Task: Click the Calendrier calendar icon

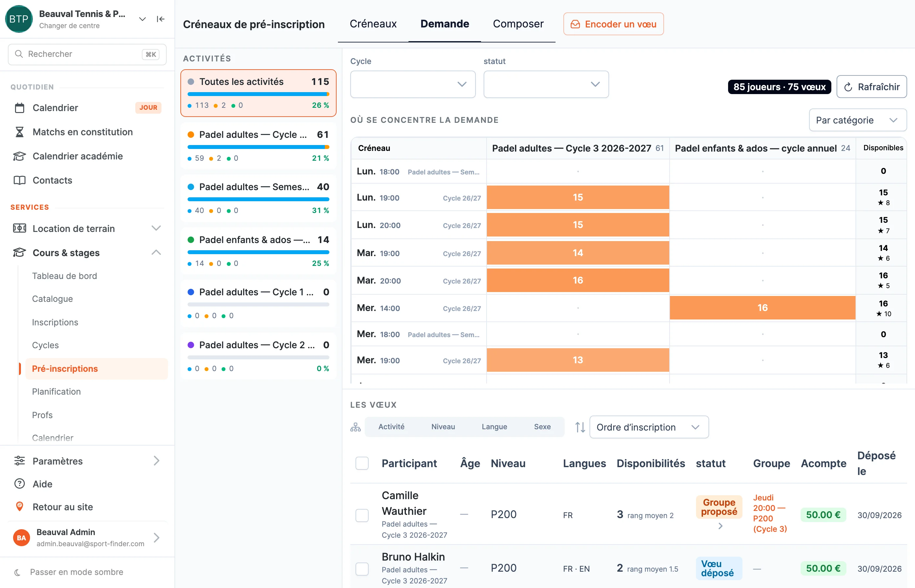Action: coord(20,108)
